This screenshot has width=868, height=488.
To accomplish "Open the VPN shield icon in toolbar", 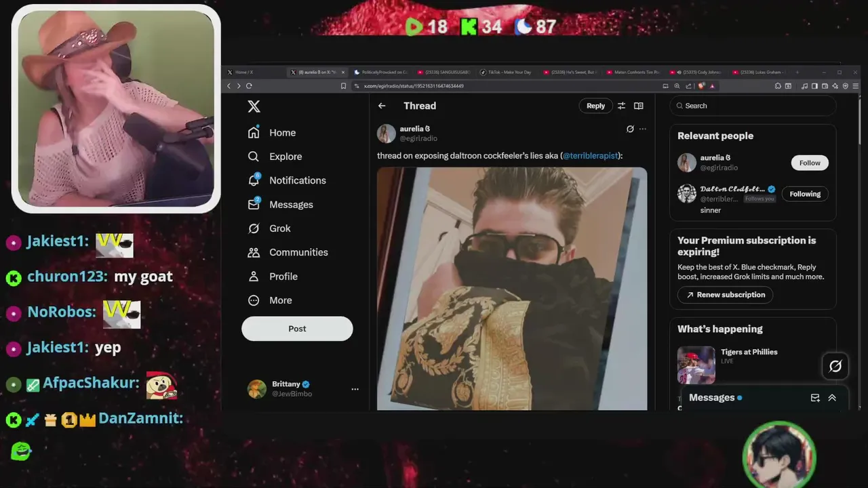I will [846, 86].
